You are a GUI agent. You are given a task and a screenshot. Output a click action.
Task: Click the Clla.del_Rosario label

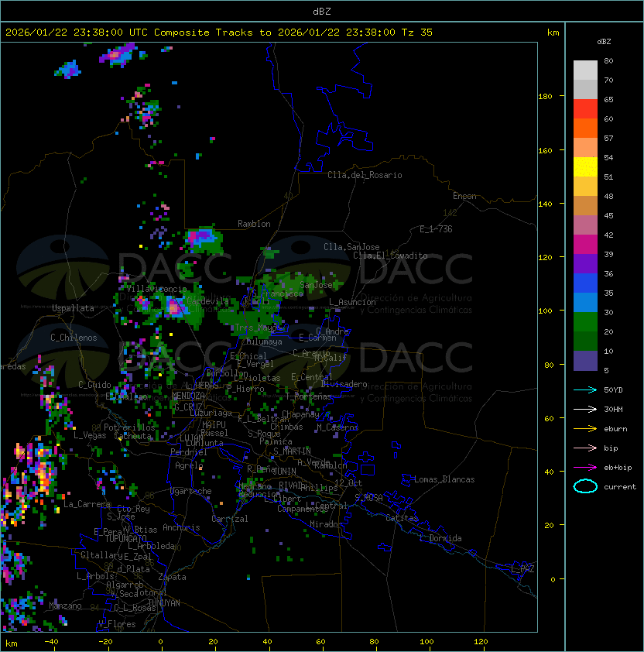(365, 175)
